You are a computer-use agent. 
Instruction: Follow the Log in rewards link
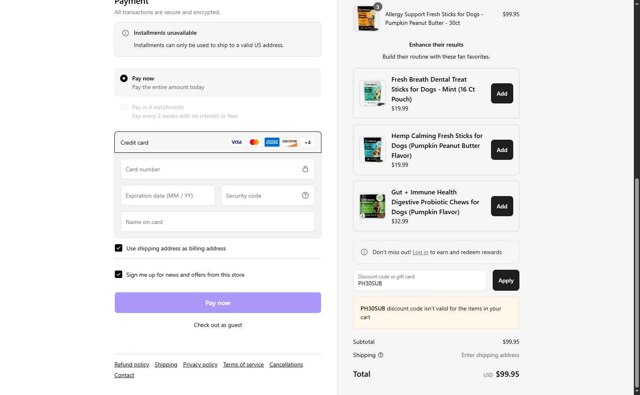pos(420,252)
